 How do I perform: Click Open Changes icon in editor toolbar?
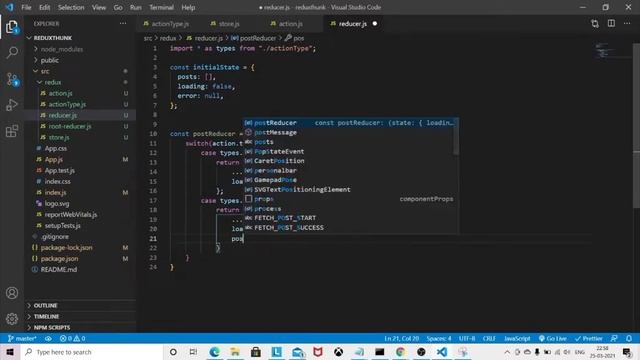pos(595,24)
